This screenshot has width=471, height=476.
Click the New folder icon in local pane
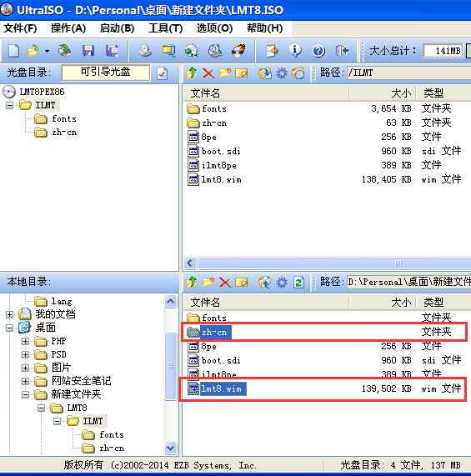[208, 283]
